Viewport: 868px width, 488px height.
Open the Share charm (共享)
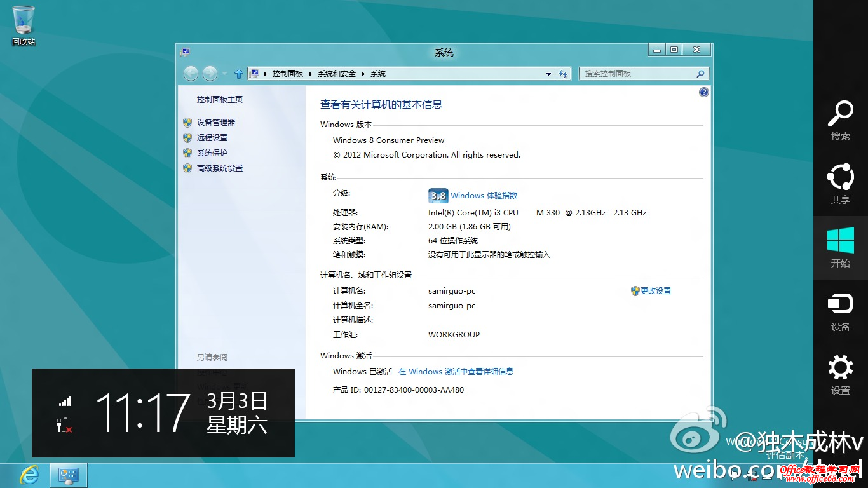pos(840,183)
